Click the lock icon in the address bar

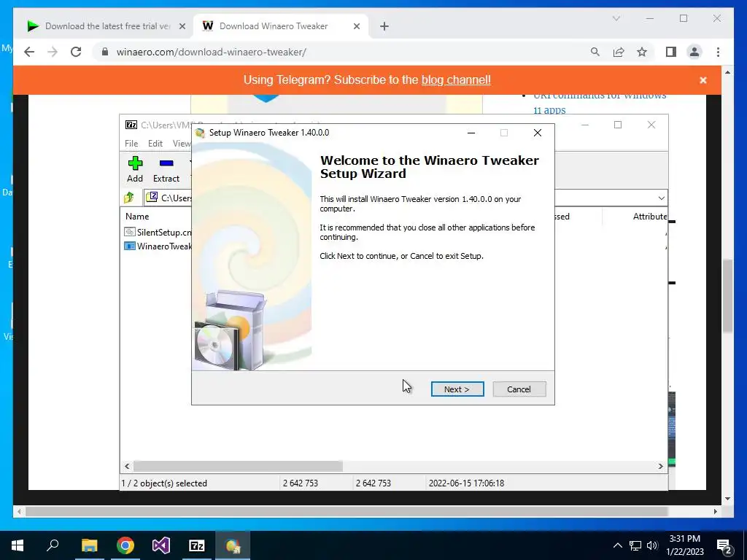click(x=105, y=52)
